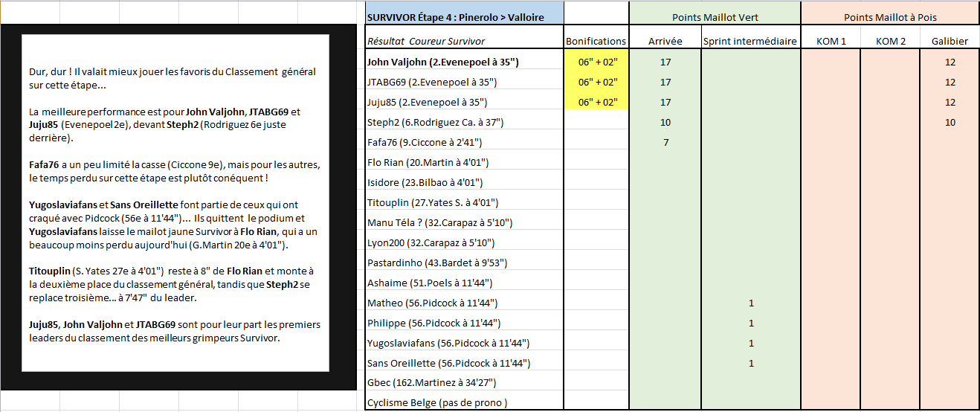Select the Sprint intermédiaire header cell
The width and height of the screenshot is (980, 412).
coord(750,42)
